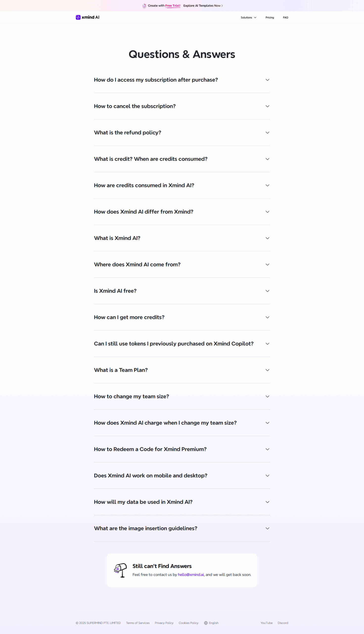364x634 pixels.
Task: Visit the Discord footer link
Action: click(283, 623)
